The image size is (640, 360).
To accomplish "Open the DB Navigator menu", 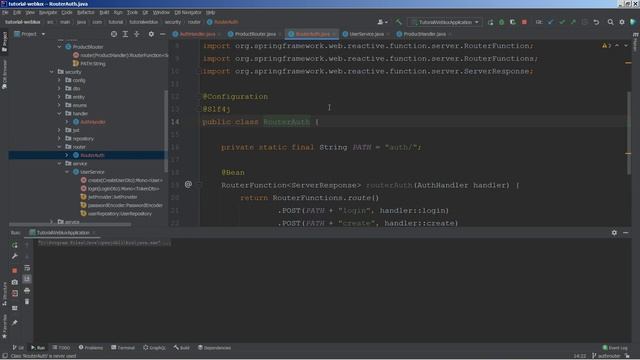I will point(188,13).
